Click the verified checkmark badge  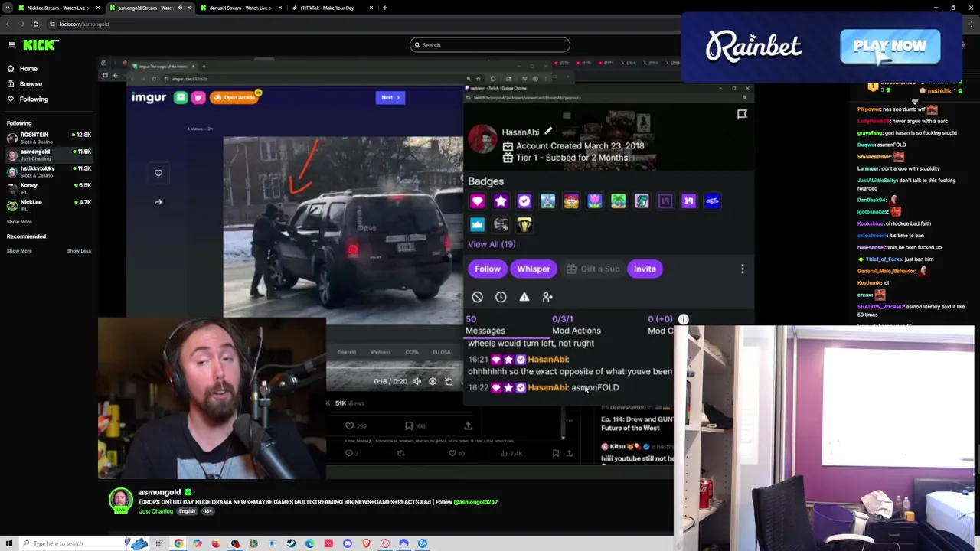tap(524, 201)
